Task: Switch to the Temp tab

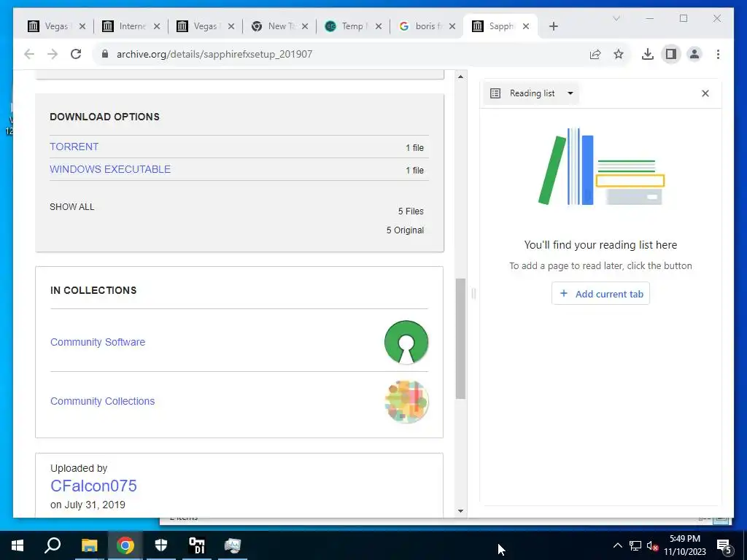Action: point(352,26)
